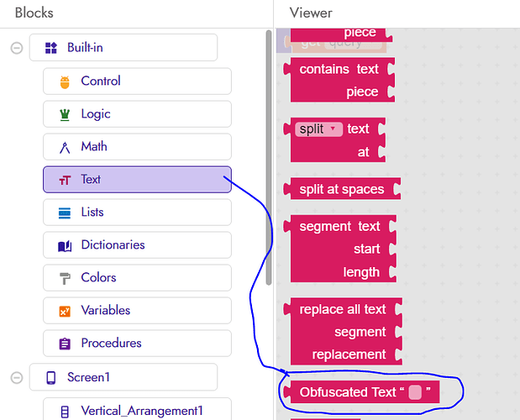Click the Built-in puzzle blocks icon
The image size is (520, 420).
[51, 48]
